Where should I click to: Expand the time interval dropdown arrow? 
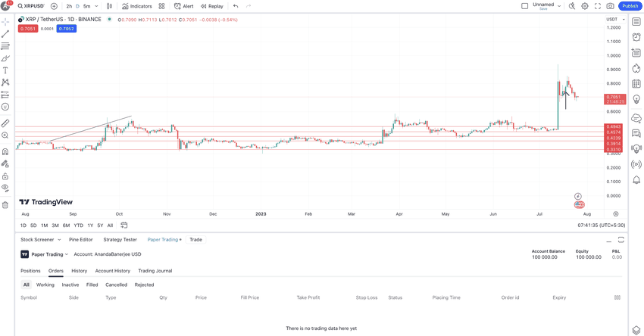96,6
